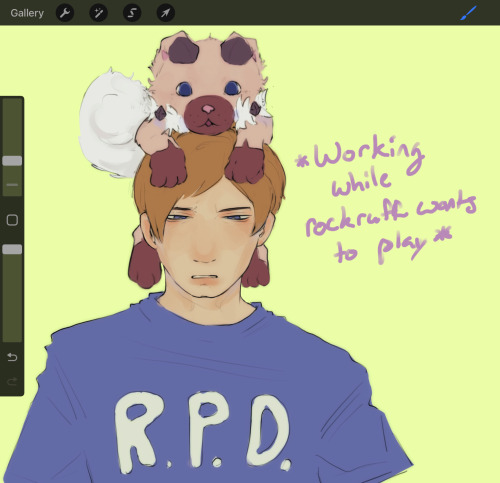The width and height of the screenshot is (500, 483).
Task: Tap the square Modify button in sidebar
Action: point(12,220)
